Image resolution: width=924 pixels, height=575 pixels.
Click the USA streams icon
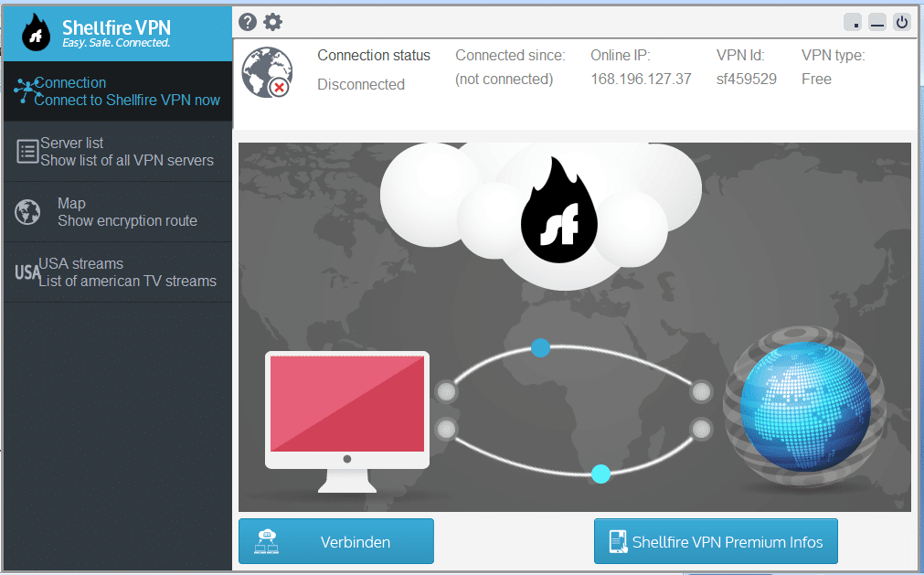27,272
